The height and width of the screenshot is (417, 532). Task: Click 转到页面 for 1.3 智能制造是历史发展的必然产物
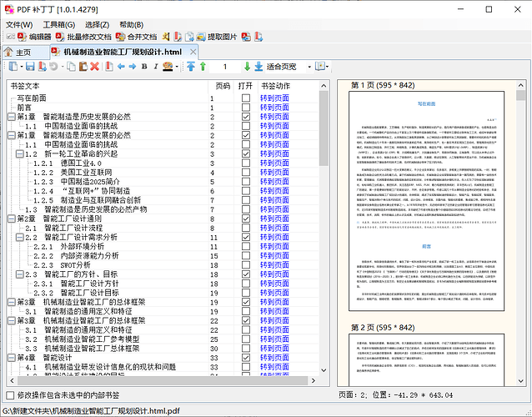tap(274, 209)
